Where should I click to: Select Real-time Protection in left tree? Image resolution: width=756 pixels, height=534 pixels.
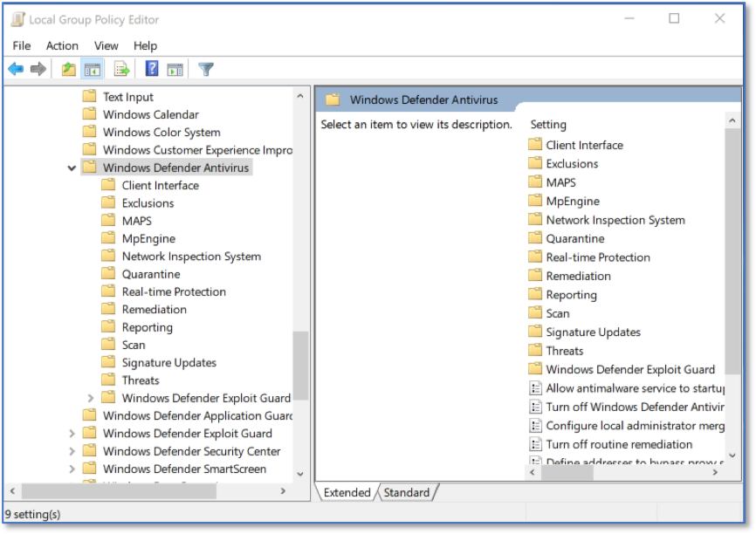[174, 292]
